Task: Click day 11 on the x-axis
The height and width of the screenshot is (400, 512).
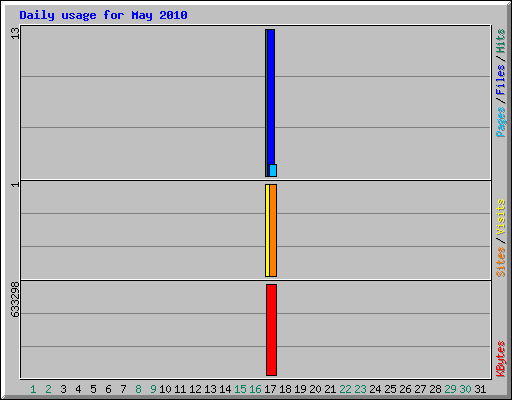Action: [x=180, y=389]
